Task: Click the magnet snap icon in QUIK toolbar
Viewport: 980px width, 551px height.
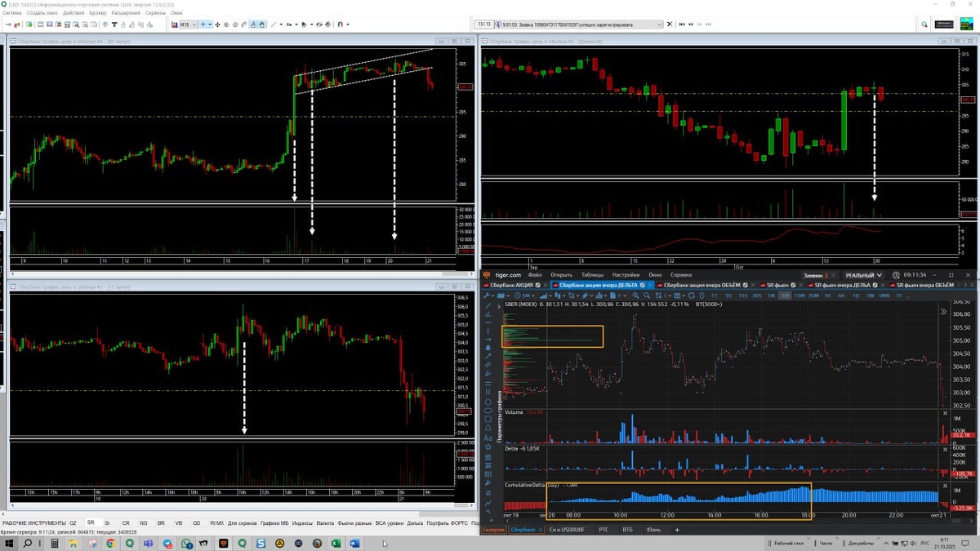Action: tap(340, 24)
